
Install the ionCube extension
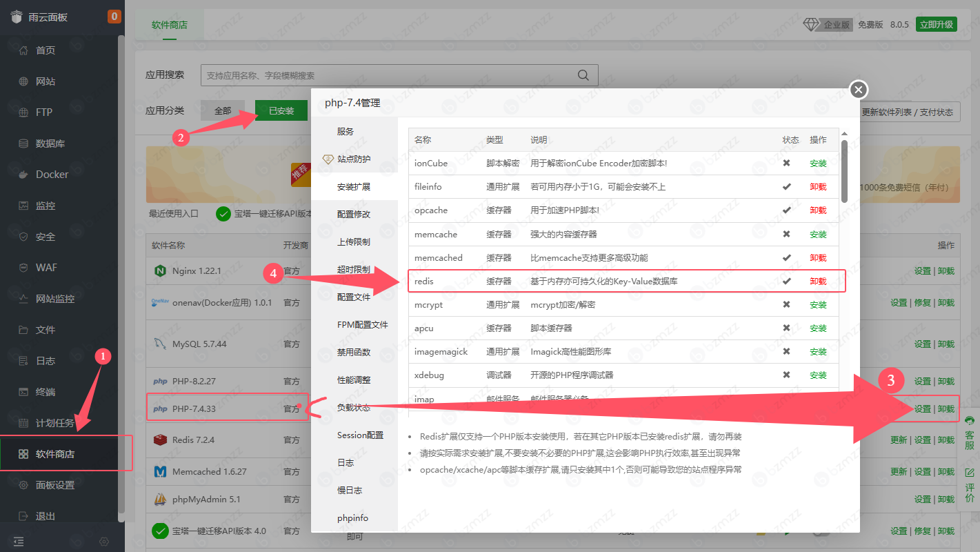(x=818, y=164)
